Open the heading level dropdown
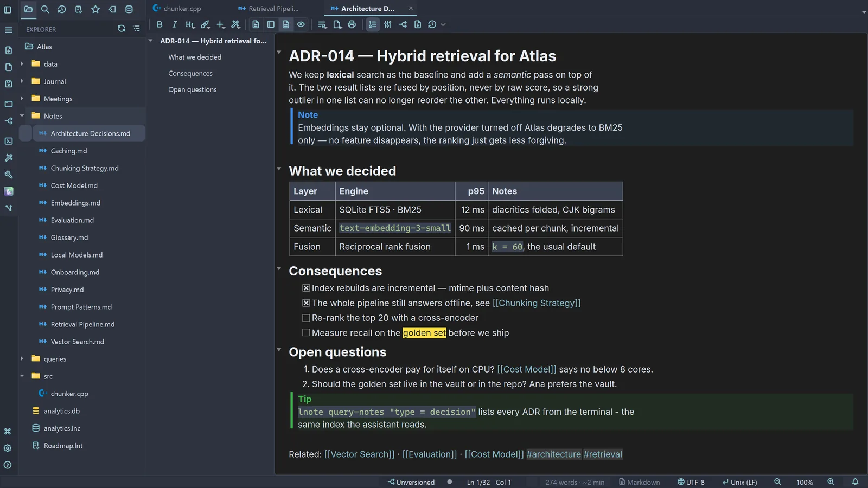Screen dimensions: 868x488 click(190, 24)
